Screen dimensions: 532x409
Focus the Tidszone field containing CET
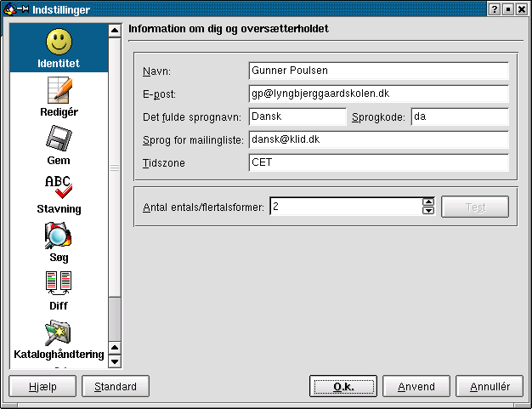(x=378, y=162)
